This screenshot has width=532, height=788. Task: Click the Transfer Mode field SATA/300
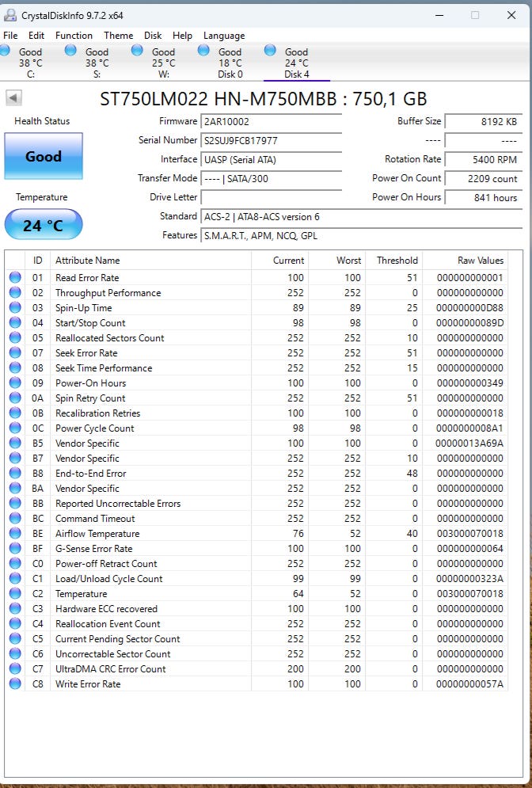(272, 179)
